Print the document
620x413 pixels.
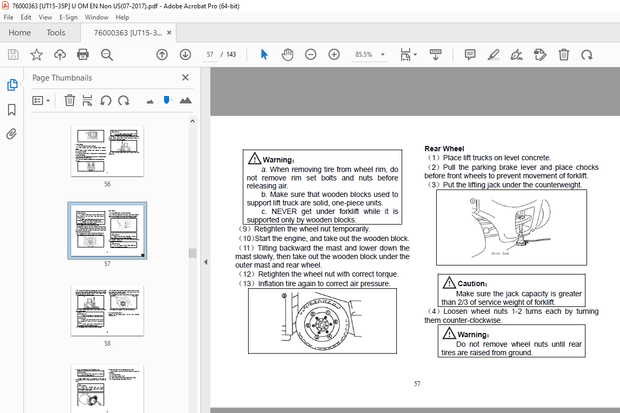pyautogui.click(x=83, y=55)
